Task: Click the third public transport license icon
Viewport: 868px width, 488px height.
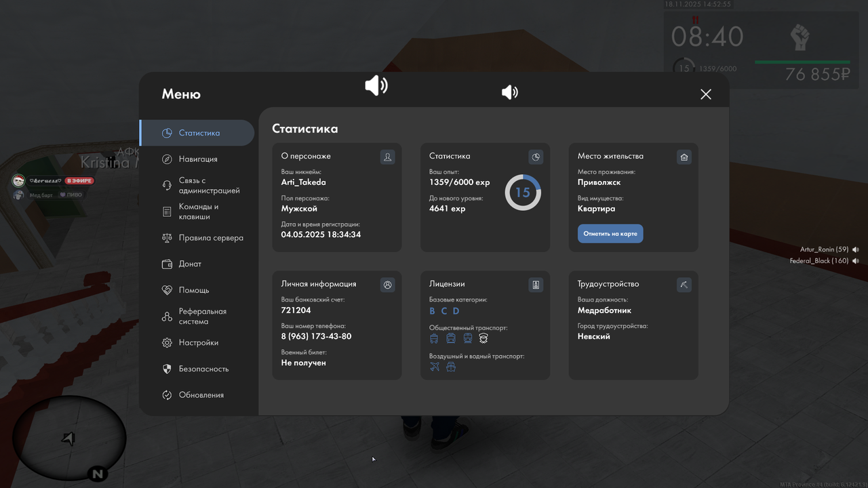Action: pyautogui.click(x=468, y=338)
